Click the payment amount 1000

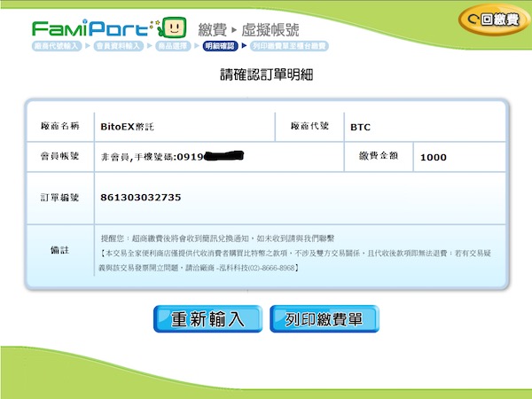[x=434, y=157]
